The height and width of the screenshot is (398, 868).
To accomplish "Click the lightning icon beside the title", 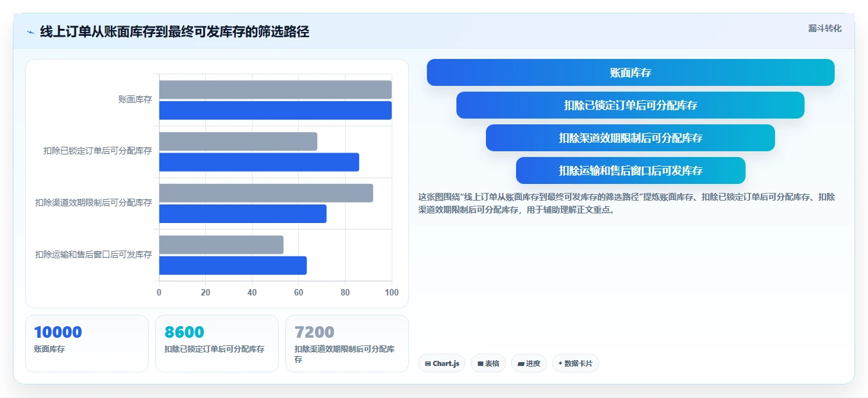I will pos(30,31).
